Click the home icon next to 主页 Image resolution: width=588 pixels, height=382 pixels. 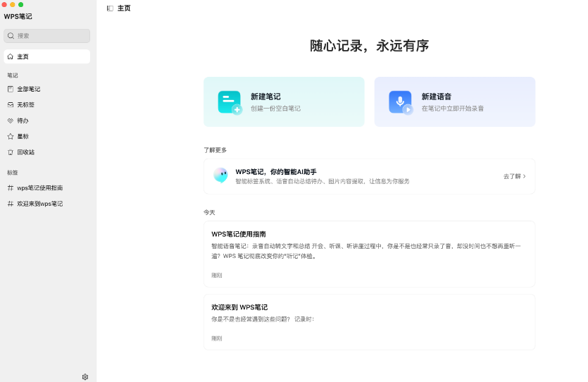tap(11, 56)
